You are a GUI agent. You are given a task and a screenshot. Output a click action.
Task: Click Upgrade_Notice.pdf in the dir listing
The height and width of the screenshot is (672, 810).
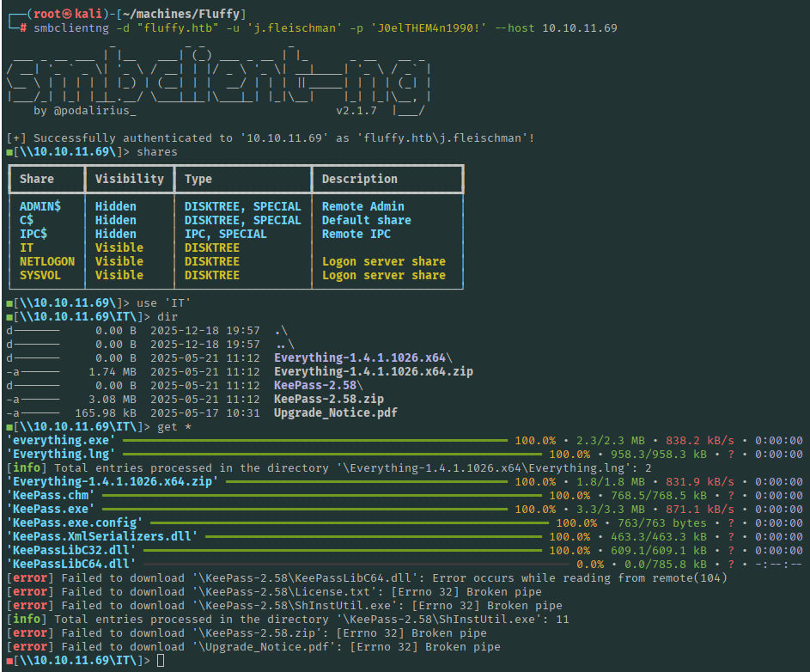[x=335, y=412]
